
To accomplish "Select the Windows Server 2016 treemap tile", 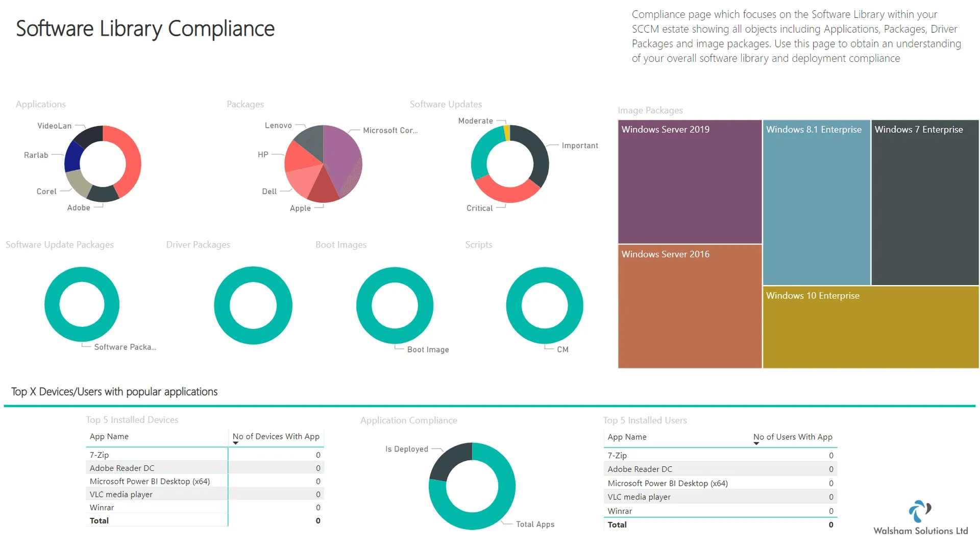I will pyautogui.click(x=690, y=306).
